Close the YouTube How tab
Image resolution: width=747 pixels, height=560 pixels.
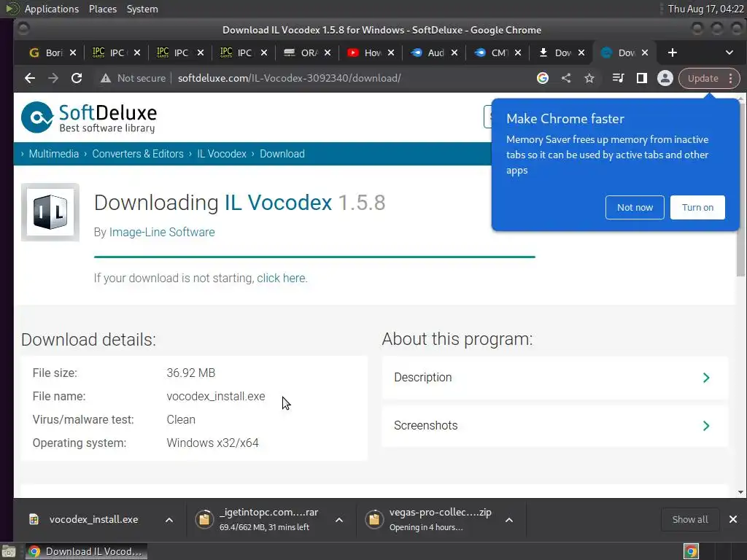tap(391, 52)
